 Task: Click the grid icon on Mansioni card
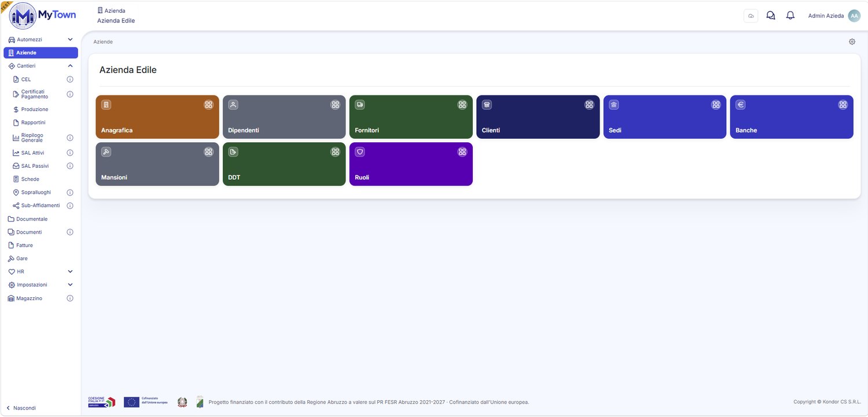pyautogui.click(x=209, y=152)
